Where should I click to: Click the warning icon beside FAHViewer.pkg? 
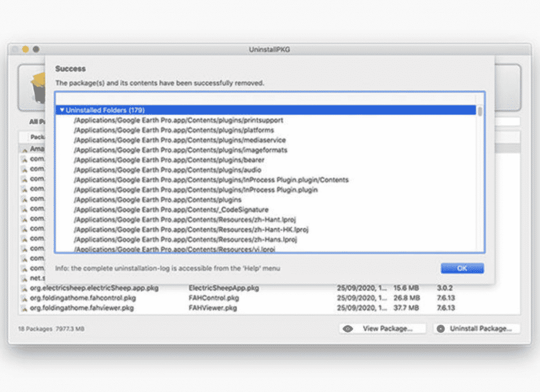[x=24, y=308]
